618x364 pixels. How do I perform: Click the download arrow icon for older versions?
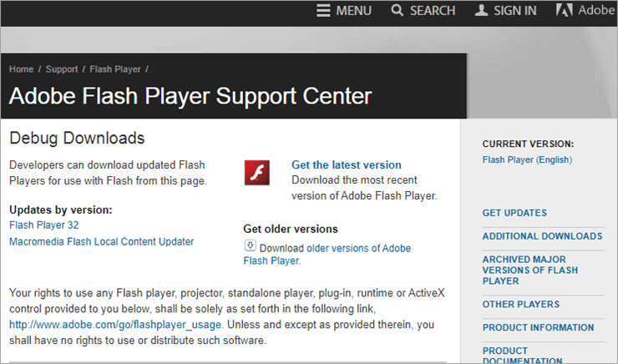249,245
